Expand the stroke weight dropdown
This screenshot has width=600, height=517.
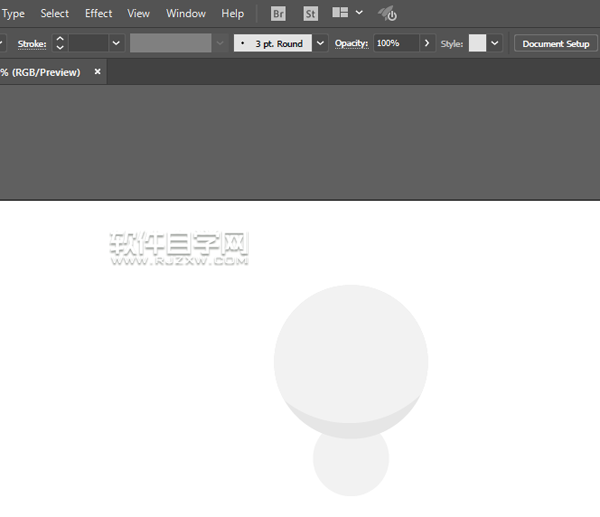tap(116, 44)
